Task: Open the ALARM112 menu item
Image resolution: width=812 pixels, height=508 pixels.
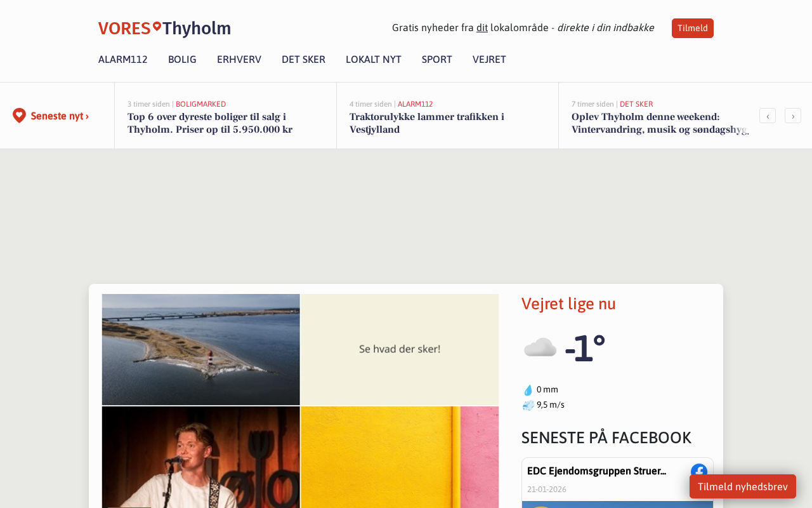Action: (123, 59)
